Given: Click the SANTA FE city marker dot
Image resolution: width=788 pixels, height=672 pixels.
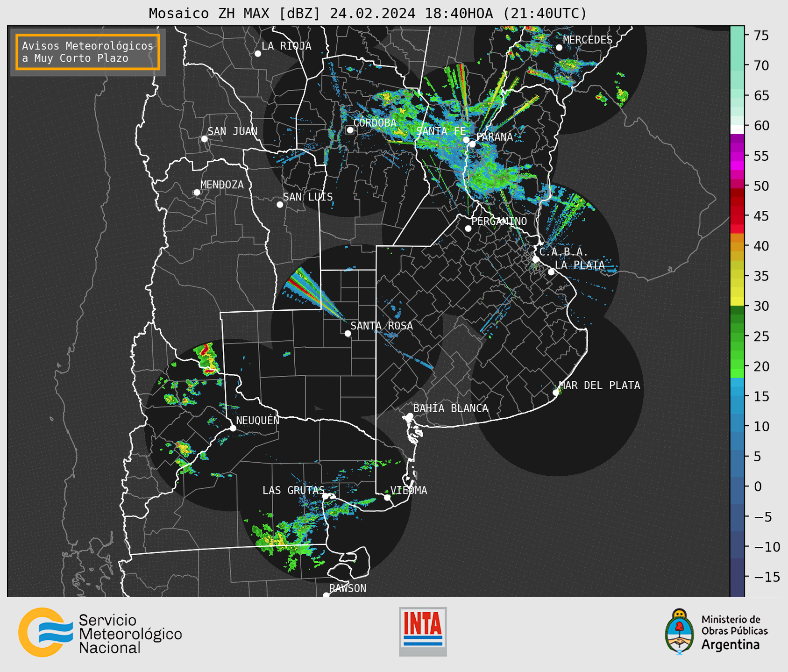Looking at the screenshot, I should click(466, 140).
